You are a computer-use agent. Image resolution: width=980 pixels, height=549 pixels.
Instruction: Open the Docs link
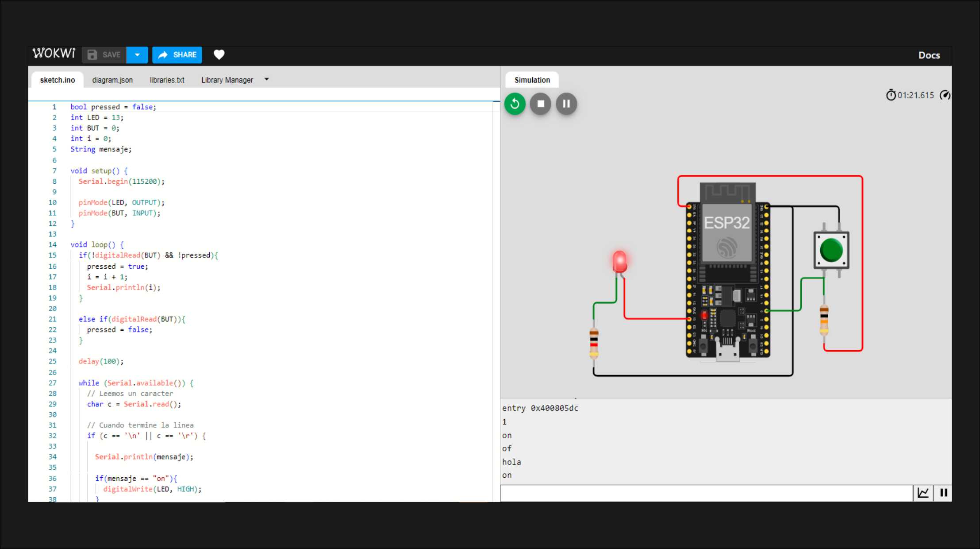click(929, 55)
